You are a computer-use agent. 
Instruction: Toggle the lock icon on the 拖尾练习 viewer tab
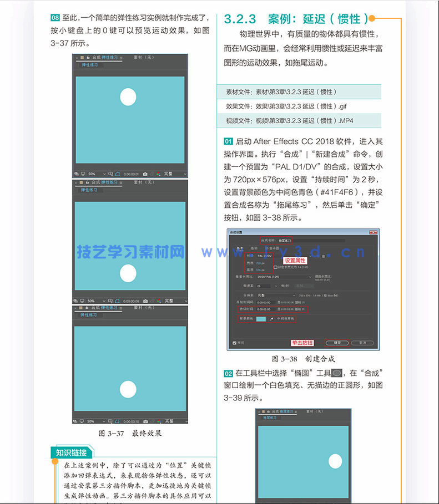[268, 411]
